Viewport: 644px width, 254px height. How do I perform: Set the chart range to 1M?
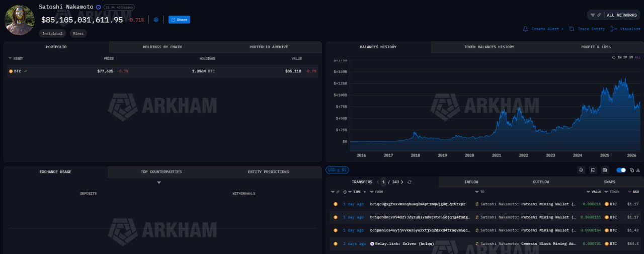coord(625,57)
